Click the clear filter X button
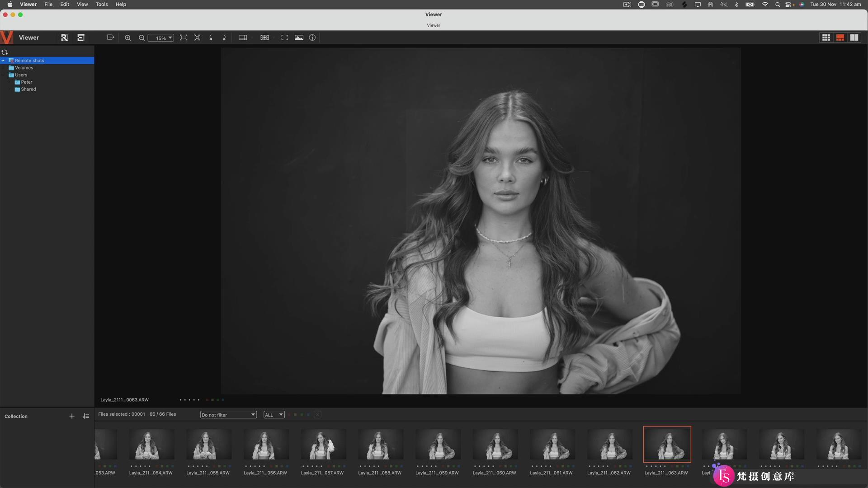 (x=318, y=415)
